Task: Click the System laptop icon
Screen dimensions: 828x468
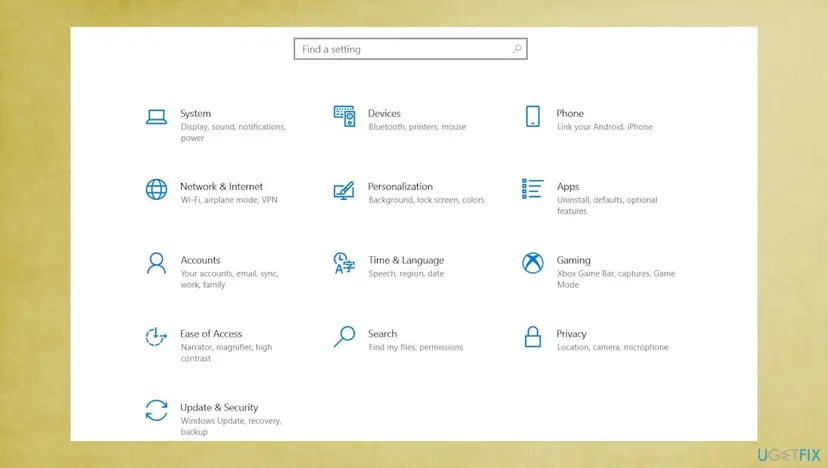Action: [x=156, y=117]
